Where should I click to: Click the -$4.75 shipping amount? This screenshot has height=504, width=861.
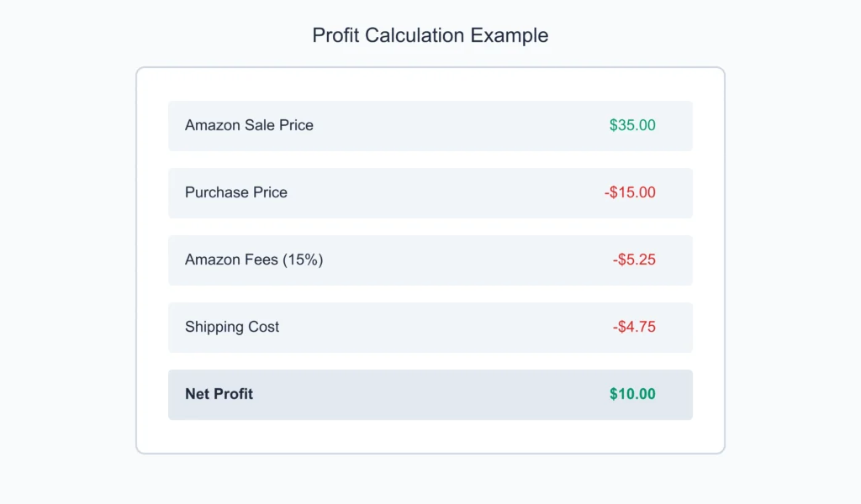point(634,327)
